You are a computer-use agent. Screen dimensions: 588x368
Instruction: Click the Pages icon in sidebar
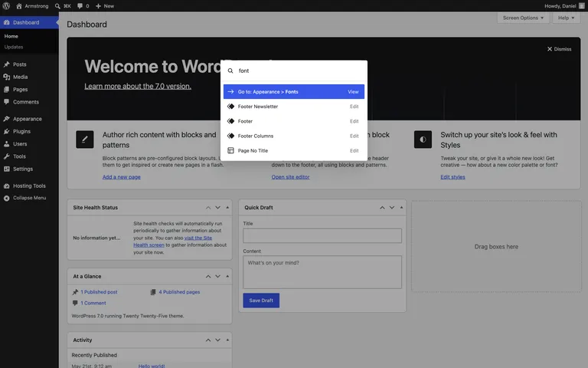pos(6,90)
